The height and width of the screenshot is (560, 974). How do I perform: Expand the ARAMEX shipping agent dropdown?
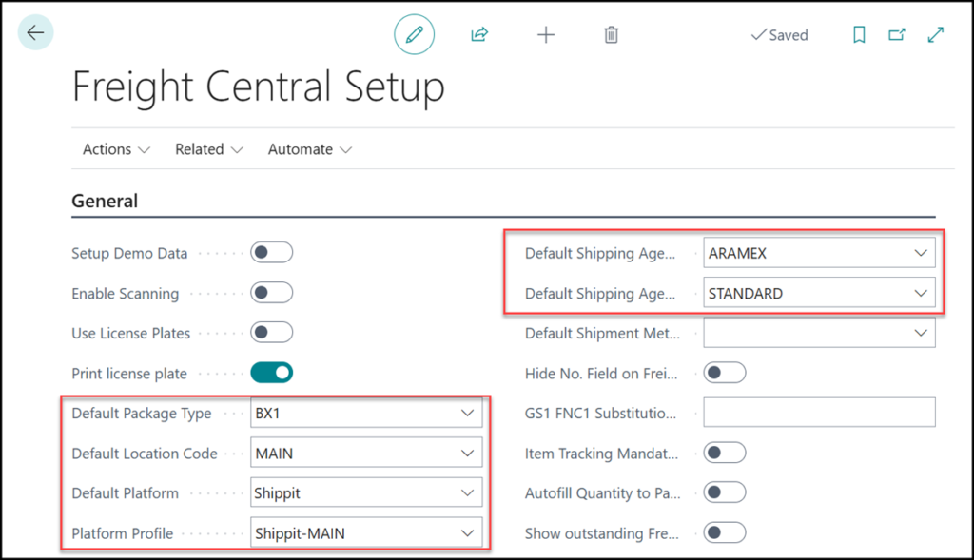point(920,253)
